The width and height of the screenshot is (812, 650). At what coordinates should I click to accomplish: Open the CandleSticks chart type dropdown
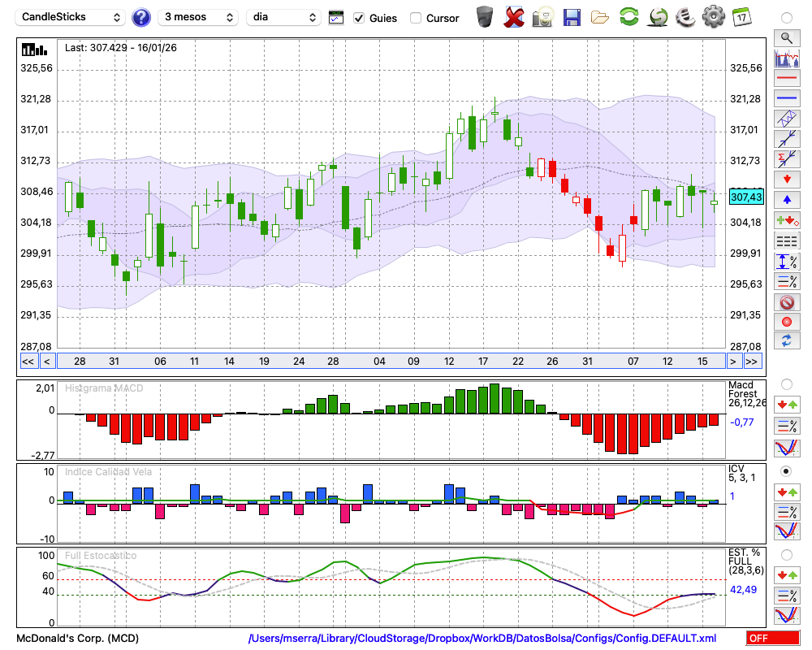[x=71, y=17]
